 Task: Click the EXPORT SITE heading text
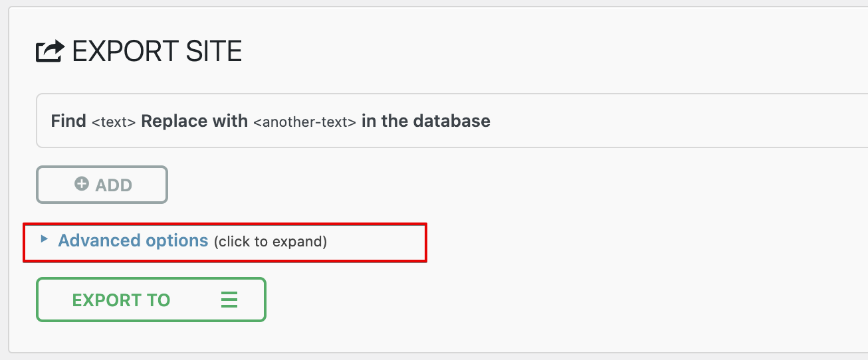click(x=157, y=51)
